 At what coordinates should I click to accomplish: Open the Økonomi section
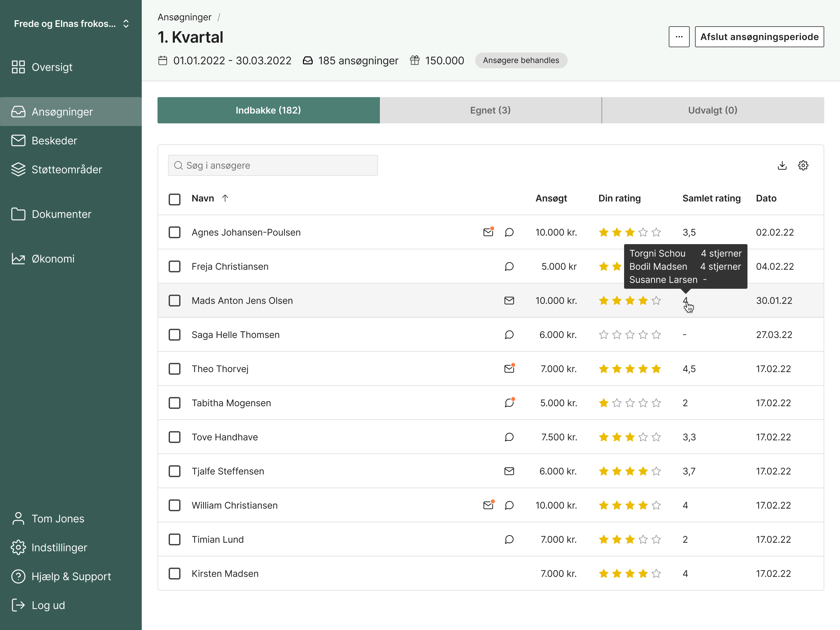53,259
